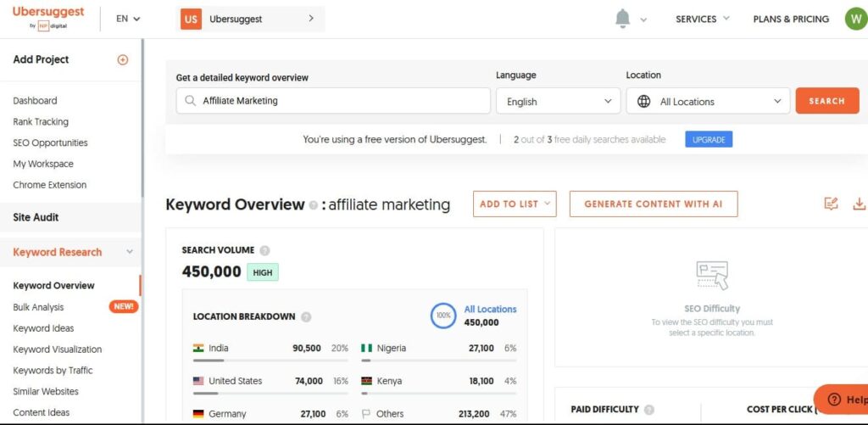Screen dimensions: 868x425
Task: Open Keyword Visualization
Action: click(x=58, y=350)
